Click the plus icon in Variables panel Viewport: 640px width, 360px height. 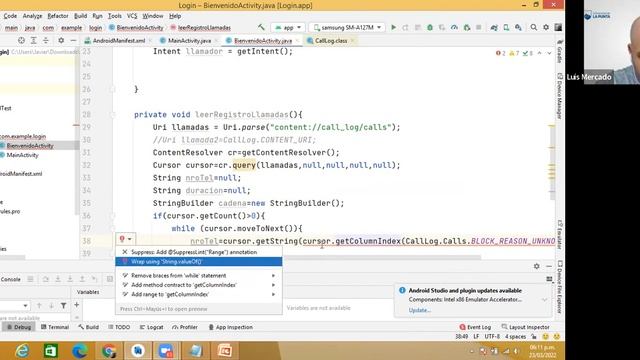click(76, 305)
